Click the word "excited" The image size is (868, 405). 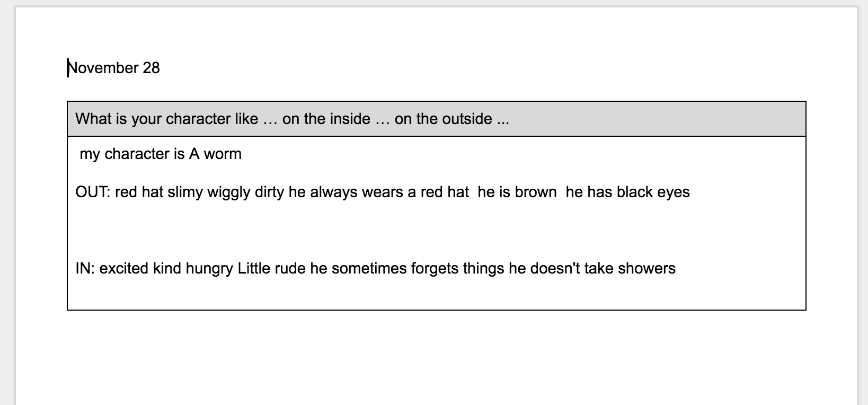[124, 268]
